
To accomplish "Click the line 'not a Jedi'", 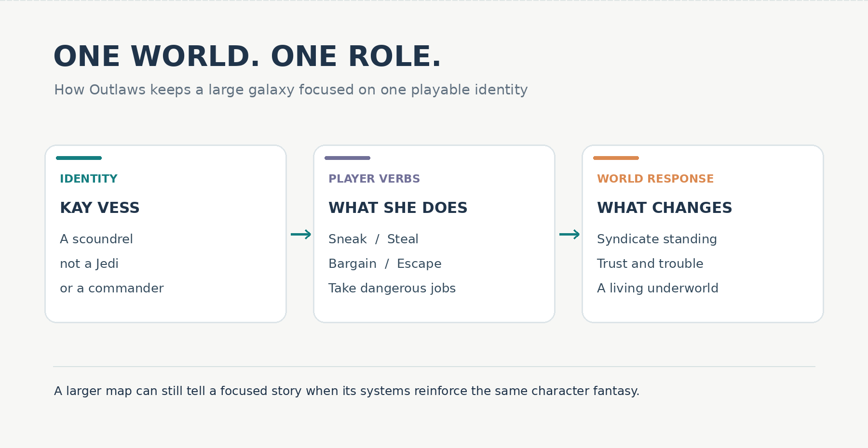I will point(89,264).
